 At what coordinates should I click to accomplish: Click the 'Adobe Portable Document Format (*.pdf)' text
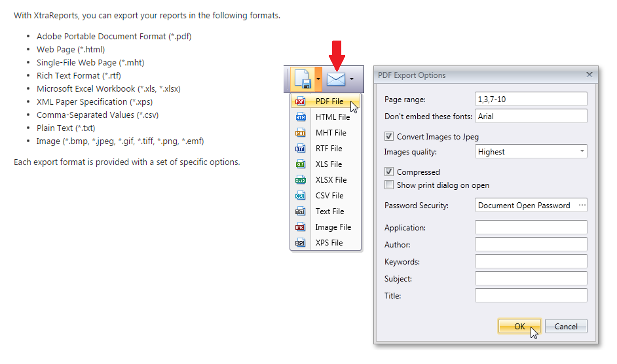tap(114, 36)
